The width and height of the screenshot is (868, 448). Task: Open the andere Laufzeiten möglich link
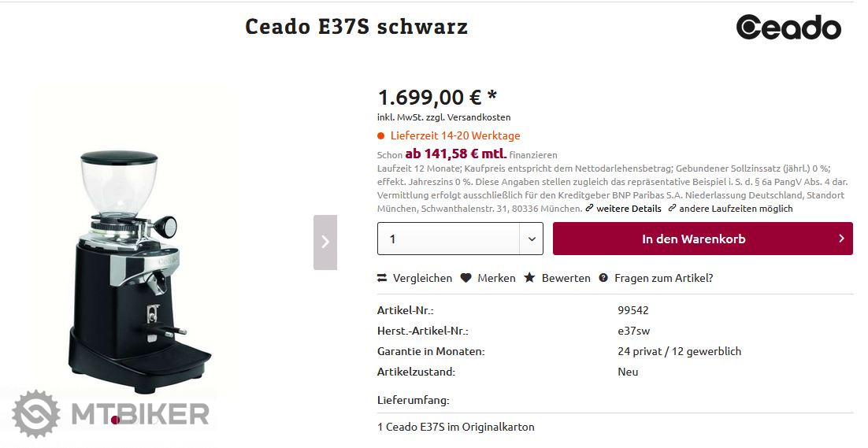coord(735,209)
